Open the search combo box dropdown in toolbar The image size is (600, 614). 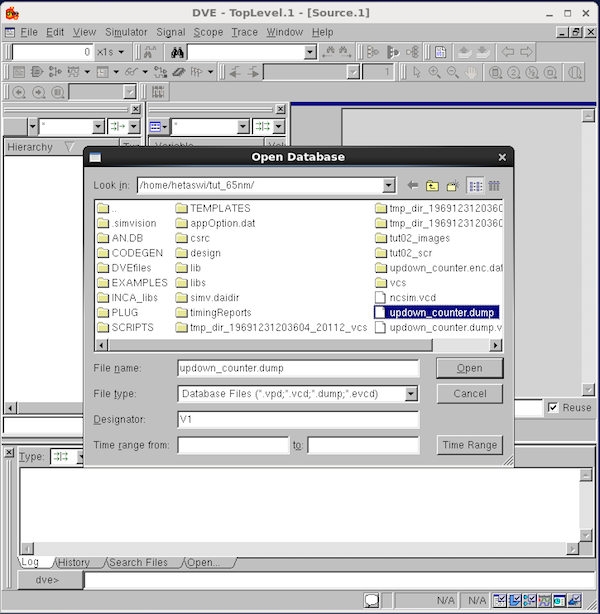click(x=310, y=52)
